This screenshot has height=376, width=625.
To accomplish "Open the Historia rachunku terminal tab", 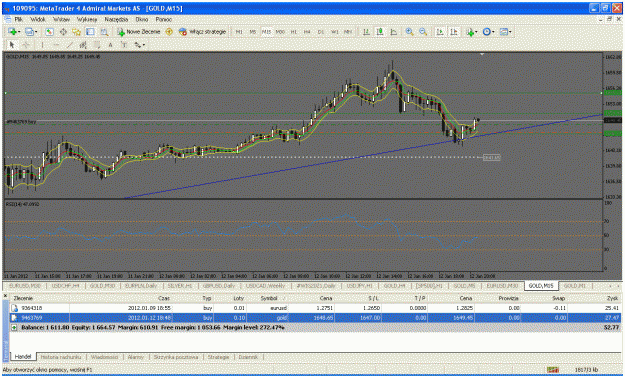I will click(61, 357).
